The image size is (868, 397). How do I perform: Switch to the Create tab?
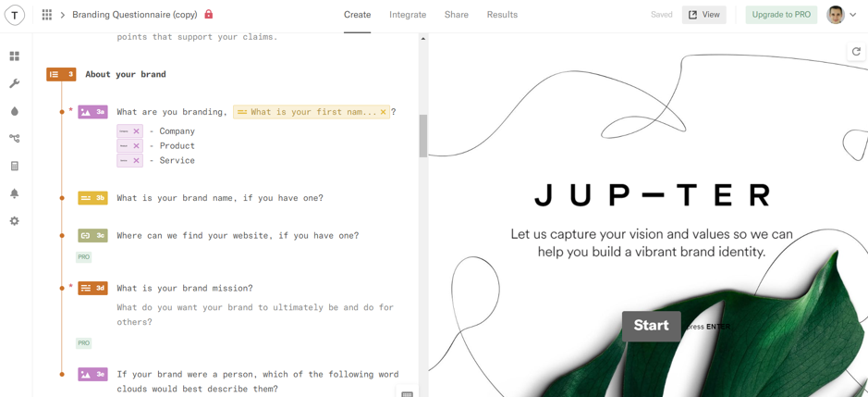coord(357,15)
